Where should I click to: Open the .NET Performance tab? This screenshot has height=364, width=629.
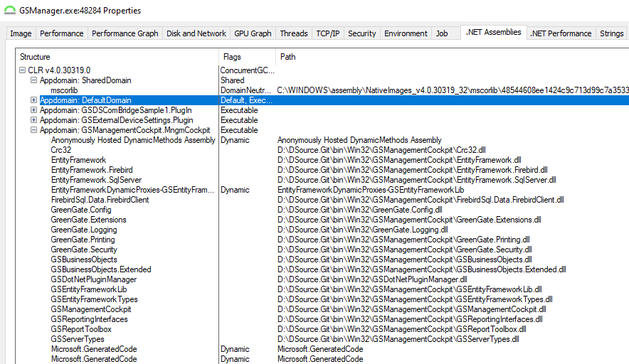pyautogui.click(x=561, y=33)
